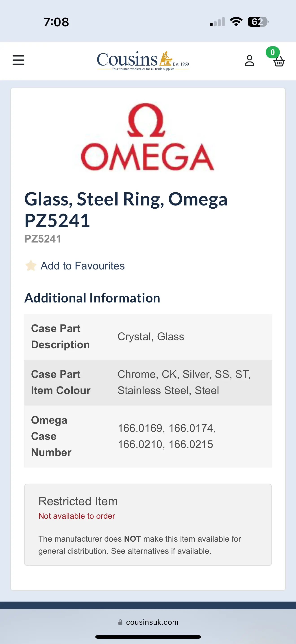Tap the Wi-Fi status icon
Screen dimensions: 296x644
(236, 22)
